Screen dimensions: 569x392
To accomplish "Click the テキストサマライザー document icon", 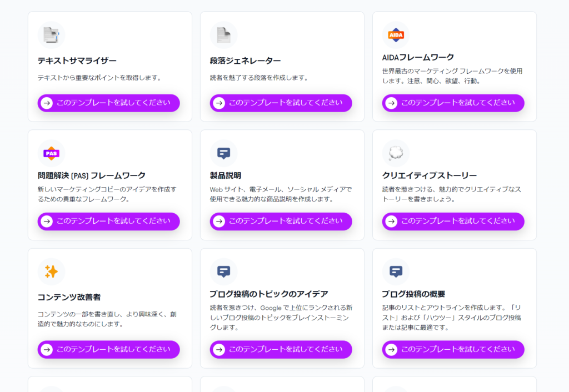I will 51,35.
